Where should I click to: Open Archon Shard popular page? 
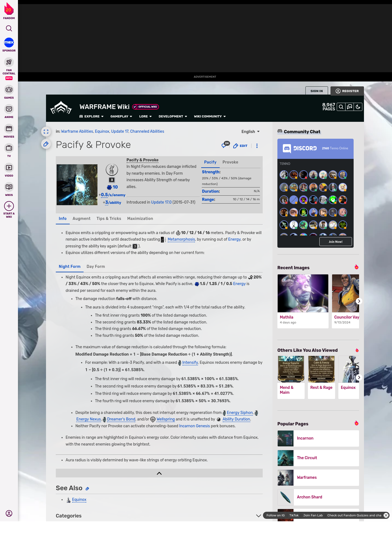pos(318,497)
